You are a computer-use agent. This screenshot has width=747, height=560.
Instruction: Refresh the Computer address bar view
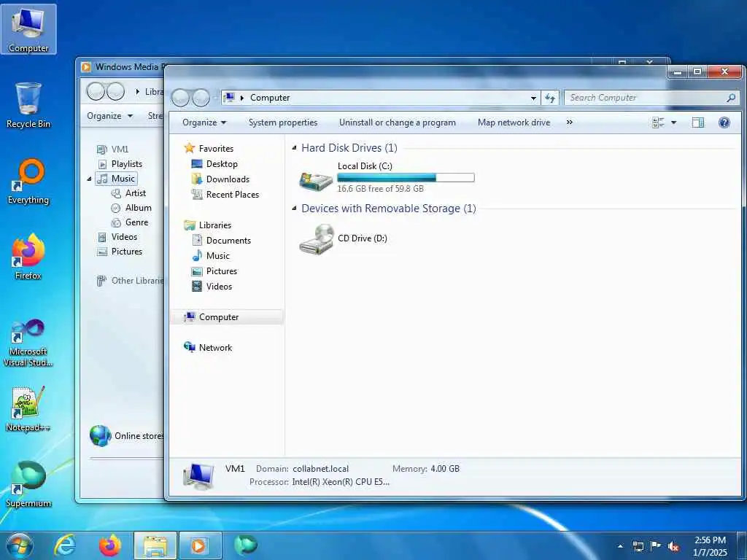coord(550,98)
